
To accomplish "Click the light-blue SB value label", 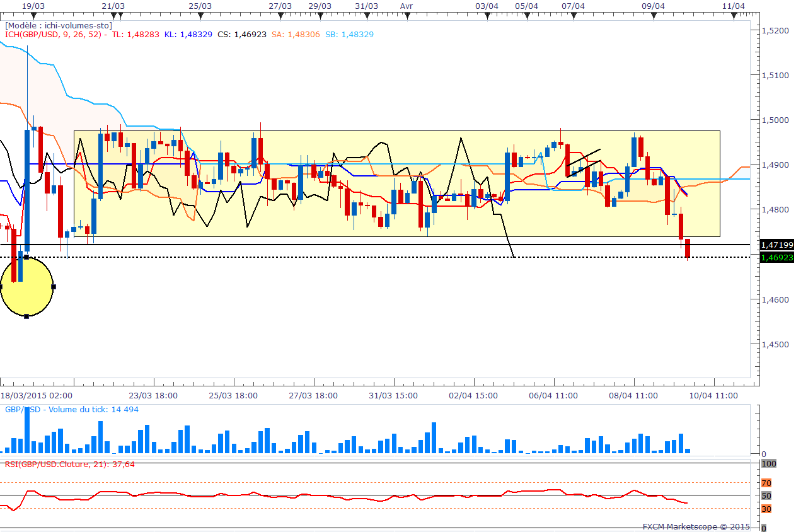I will tap(350, 35).
